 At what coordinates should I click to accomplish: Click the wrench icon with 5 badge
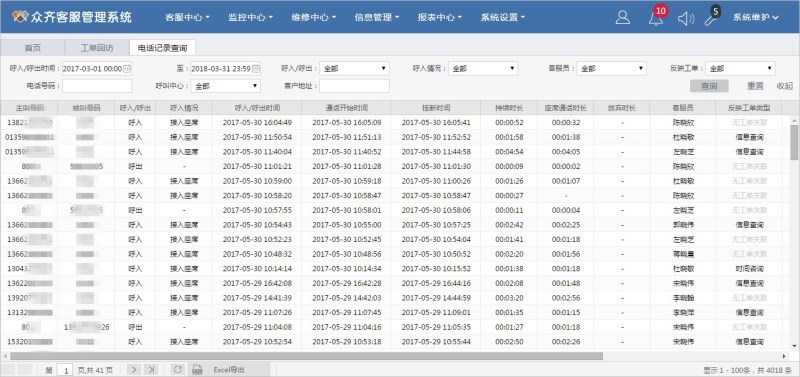pyautogui.click(x=712, y=17)
